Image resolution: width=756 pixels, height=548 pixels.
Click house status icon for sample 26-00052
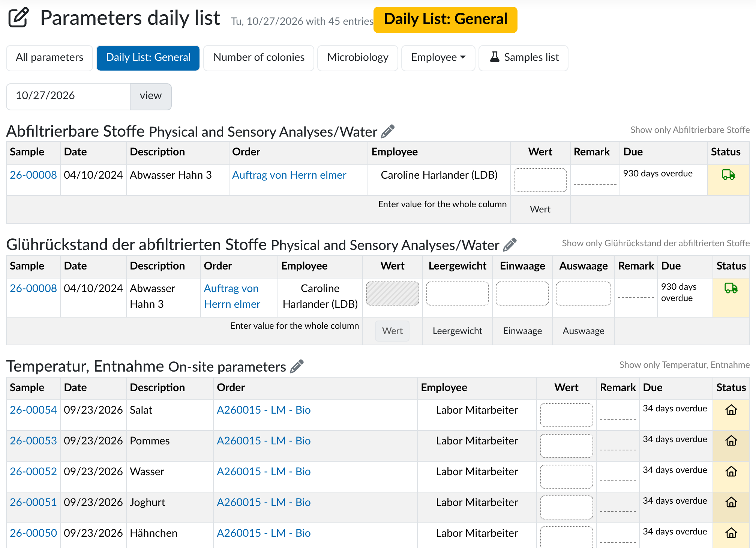coord(731,471)
